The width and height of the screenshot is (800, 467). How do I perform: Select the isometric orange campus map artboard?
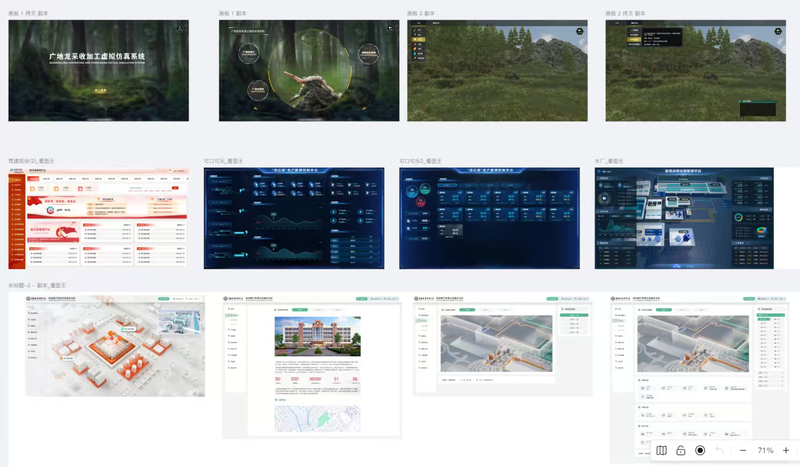click(115, 346)
